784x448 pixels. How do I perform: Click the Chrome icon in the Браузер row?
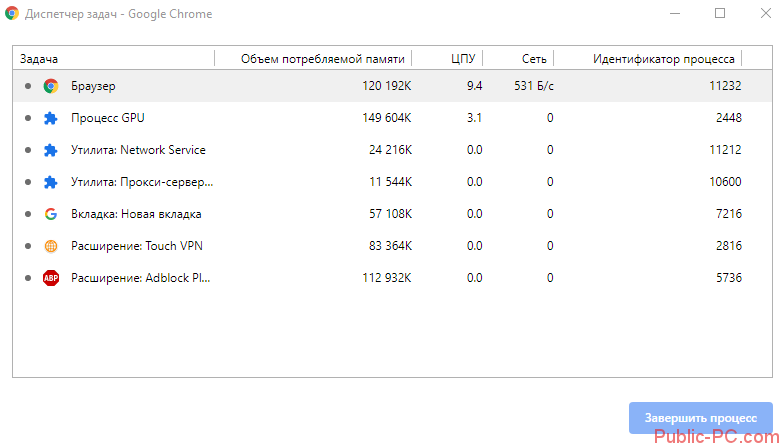click(50, 86)
